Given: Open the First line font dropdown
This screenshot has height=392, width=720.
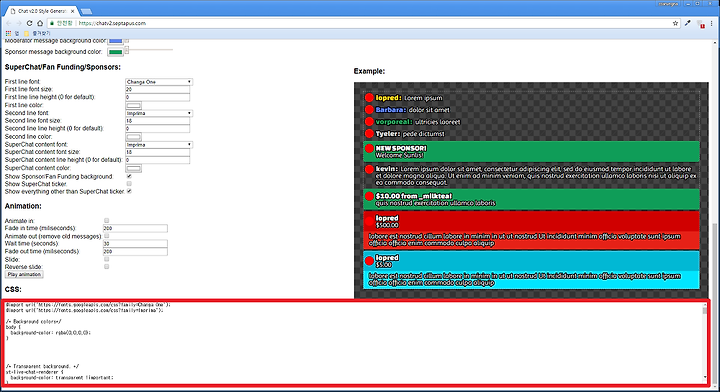Looking at the screenshot, I should click(159, 82).
